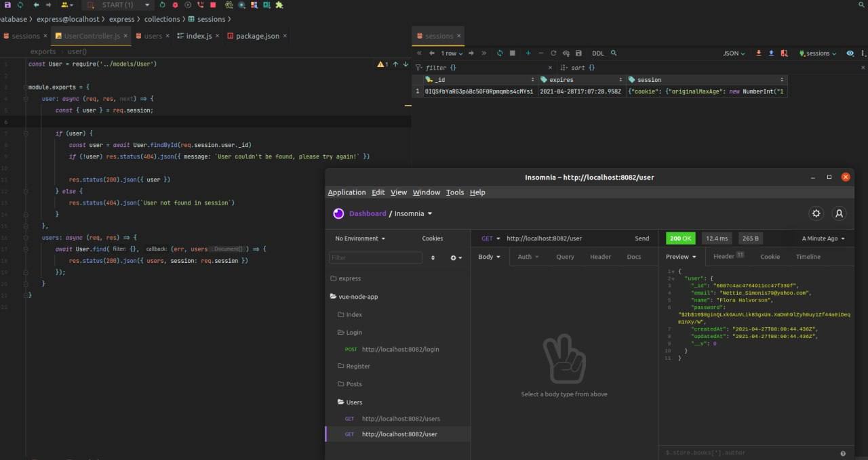Screen dimensions: 868x460
Task: Click the search icon next to DDL
Action: (614, 54)
